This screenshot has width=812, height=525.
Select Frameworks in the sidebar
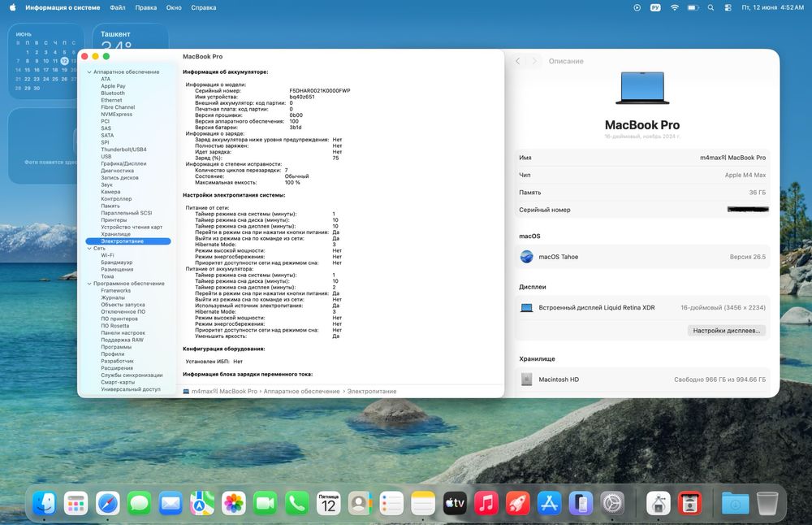(x=116, y=291)
